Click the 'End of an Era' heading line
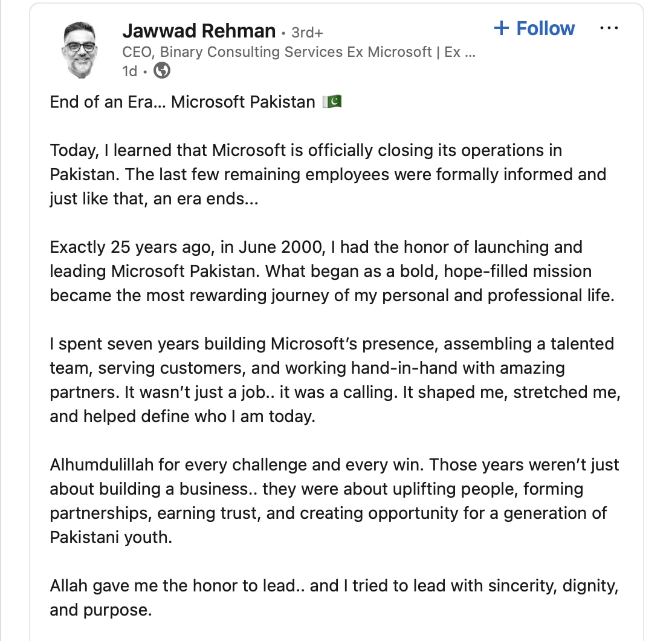The image size is (672, 641). point(196,102)
